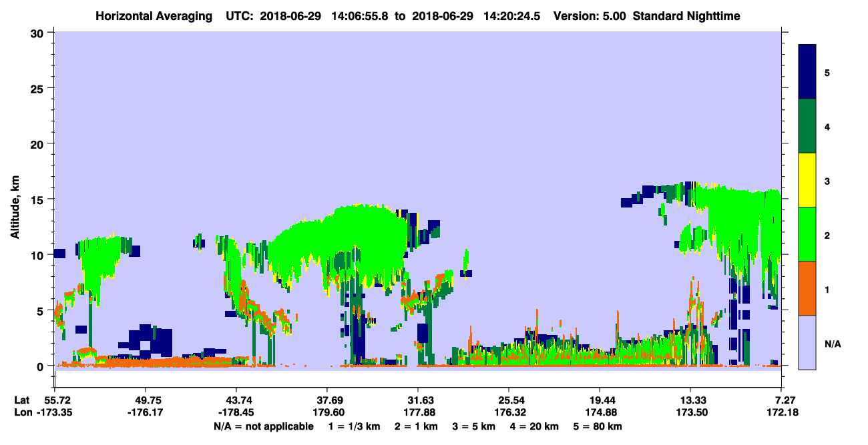
Task: Click colorbar label '1'
Action: pyautogui.click(x=827, y=288)
